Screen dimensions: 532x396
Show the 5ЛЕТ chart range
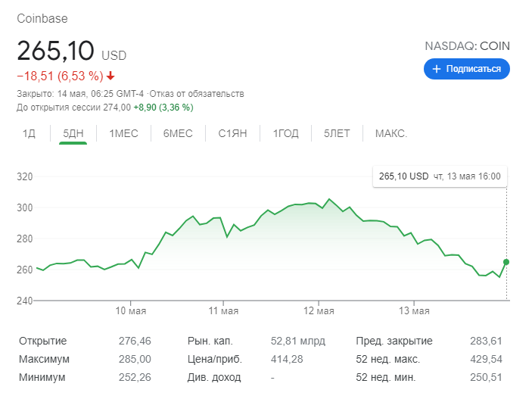point(337,134)
